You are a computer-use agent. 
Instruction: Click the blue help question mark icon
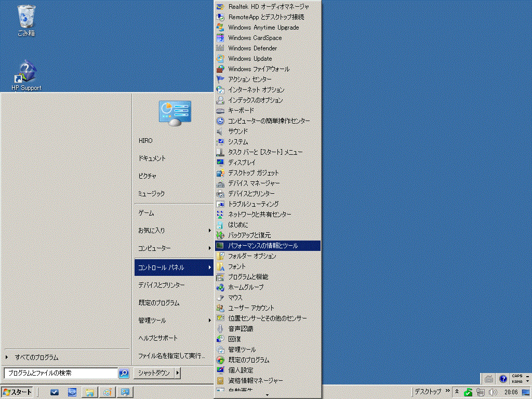click(x=503, y=379)
